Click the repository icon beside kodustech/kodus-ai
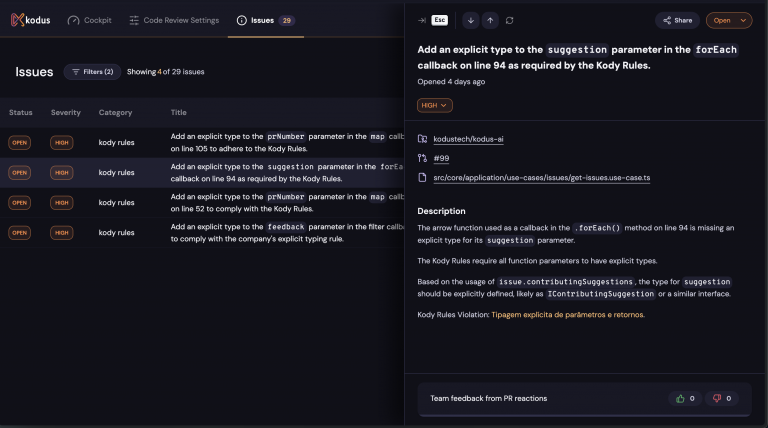Screen dimensions: 768x428 click(422, 139)
